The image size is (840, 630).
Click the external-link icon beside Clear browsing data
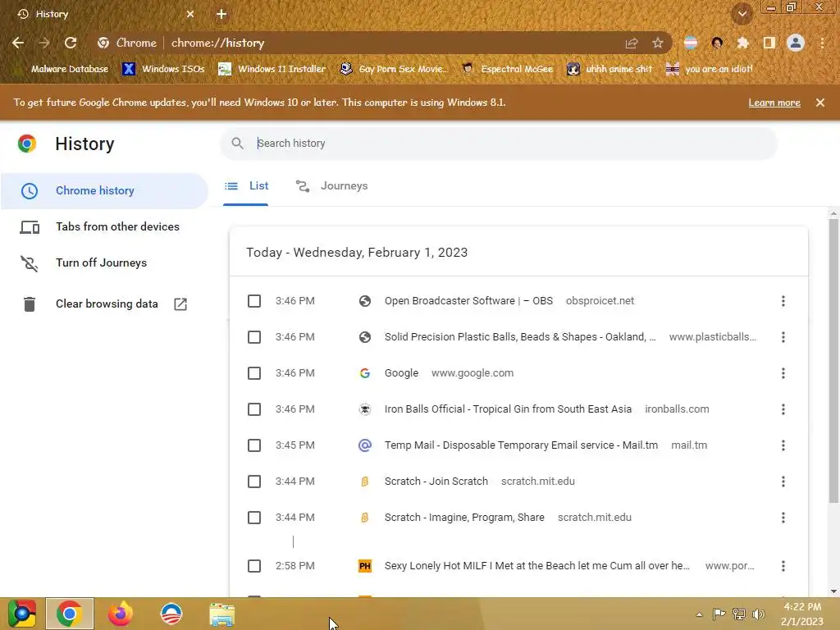coord(180,304)
